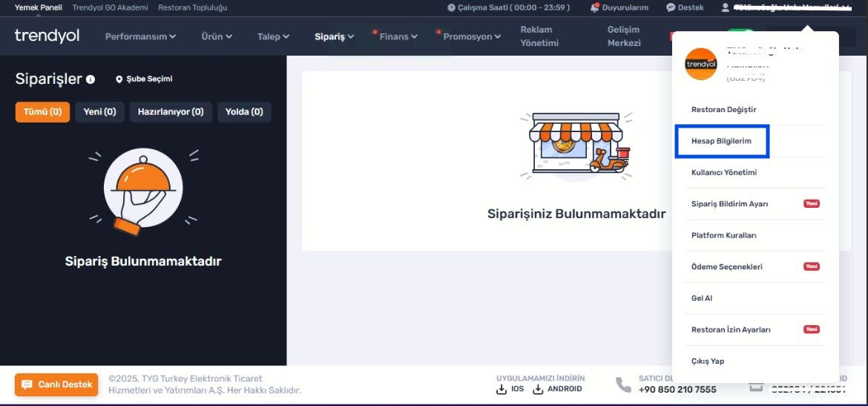The width and height of the screenshot is (868, 406).
Task: Click the ANDROID download link text
Action: pyautogui.click(x=565, y=390)
